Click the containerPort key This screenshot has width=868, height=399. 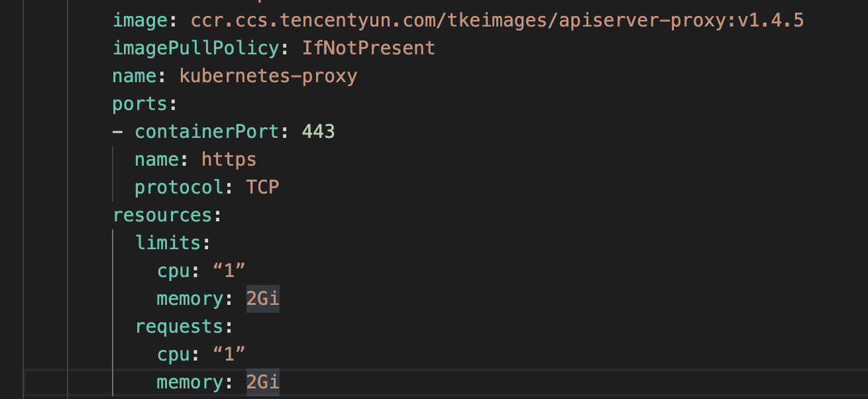(206, 132)
